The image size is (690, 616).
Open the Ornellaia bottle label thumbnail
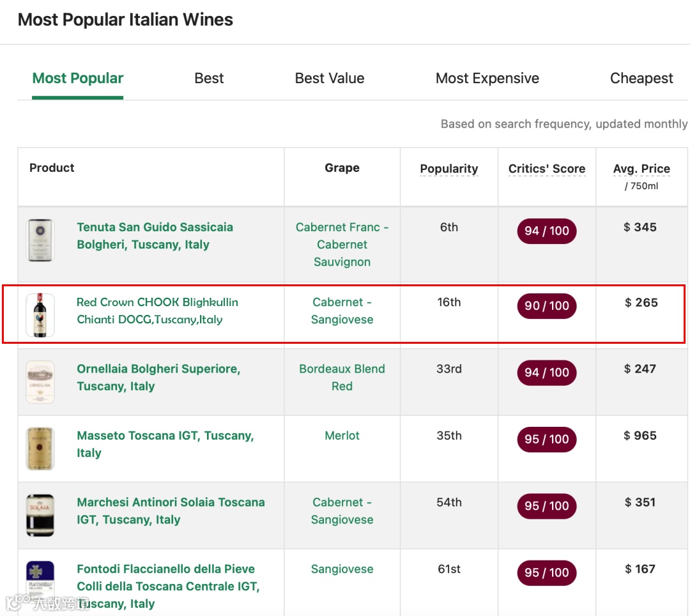[40, 381]
